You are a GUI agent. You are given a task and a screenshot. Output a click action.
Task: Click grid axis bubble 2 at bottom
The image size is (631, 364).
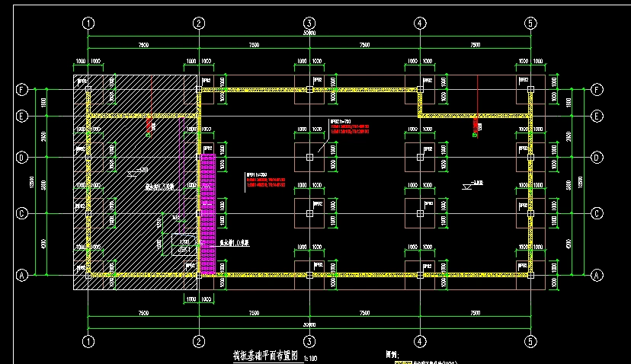point(199,341)
